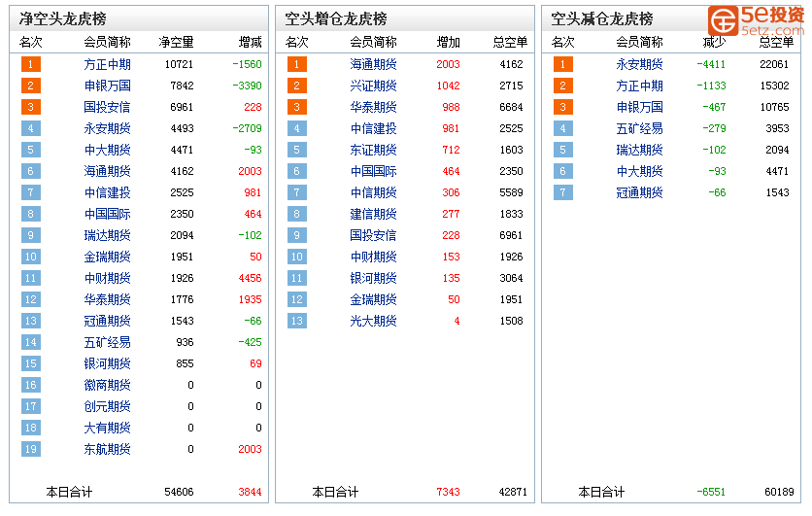Select the green total -6551
Image resolution: width=812 pixels, height=516 pixels.
point(711,492)
